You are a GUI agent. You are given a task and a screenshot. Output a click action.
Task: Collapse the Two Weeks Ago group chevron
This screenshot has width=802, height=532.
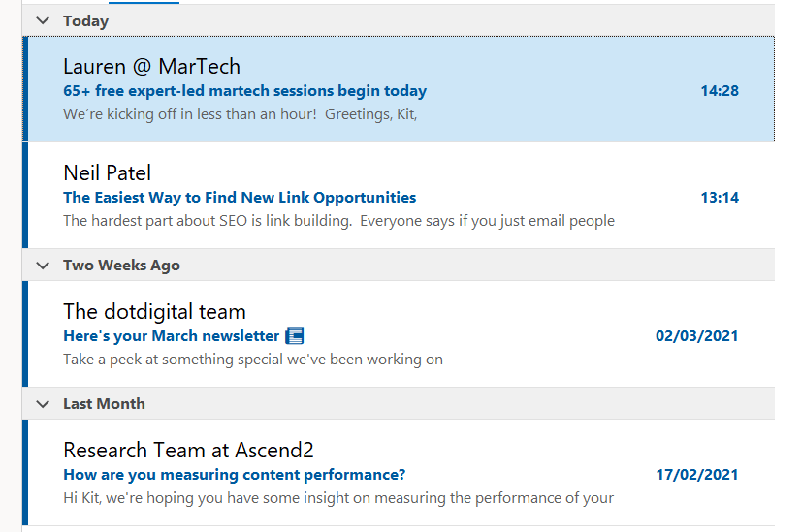coord(43,265)
